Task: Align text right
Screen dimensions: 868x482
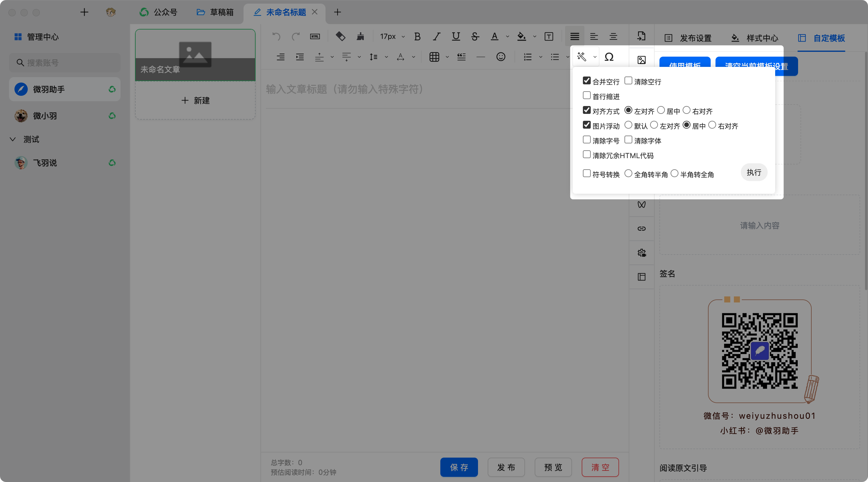Action: tap(280, 57)
